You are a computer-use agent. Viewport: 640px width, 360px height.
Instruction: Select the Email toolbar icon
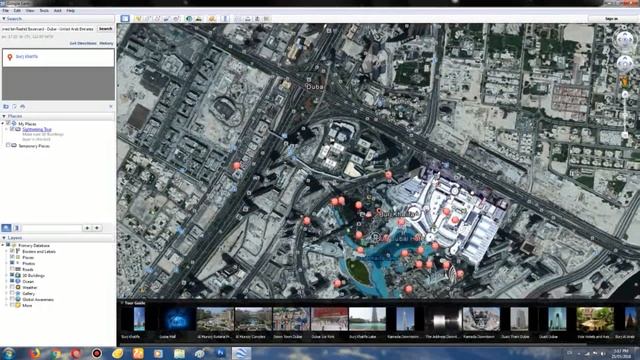pos(238,19)
